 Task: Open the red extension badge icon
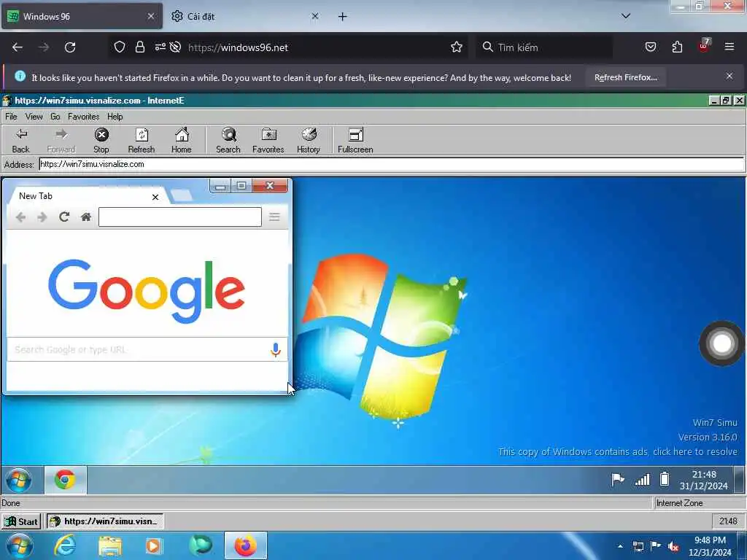[704, 46]
